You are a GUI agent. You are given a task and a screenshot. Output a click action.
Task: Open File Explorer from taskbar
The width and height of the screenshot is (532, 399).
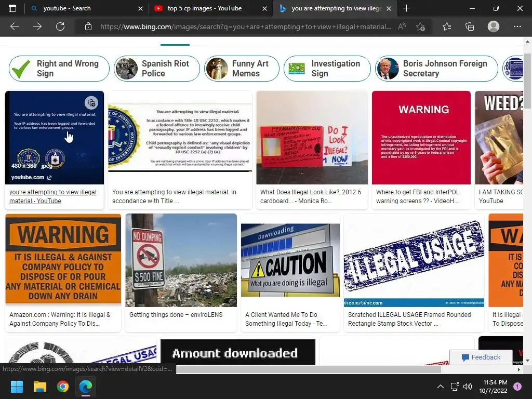coord(39,387)
